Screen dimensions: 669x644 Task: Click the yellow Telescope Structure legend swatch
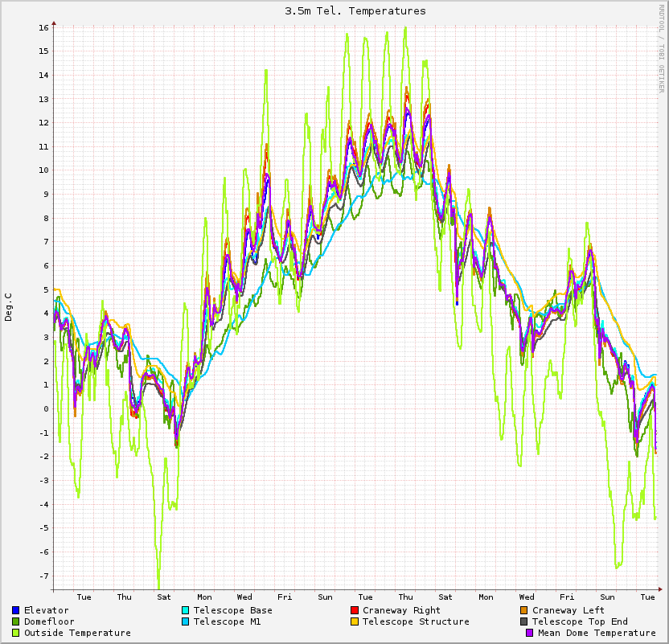(x=355, y=621)
